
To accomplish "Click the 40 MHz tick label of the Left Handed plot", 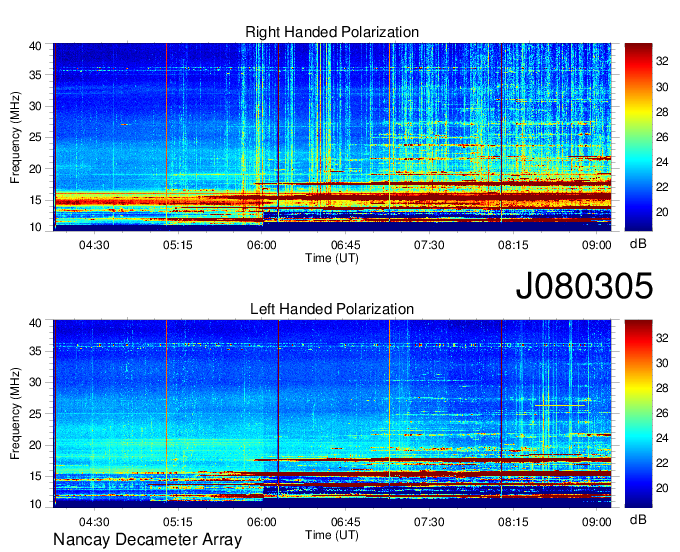I will click(x=35, y=323).
